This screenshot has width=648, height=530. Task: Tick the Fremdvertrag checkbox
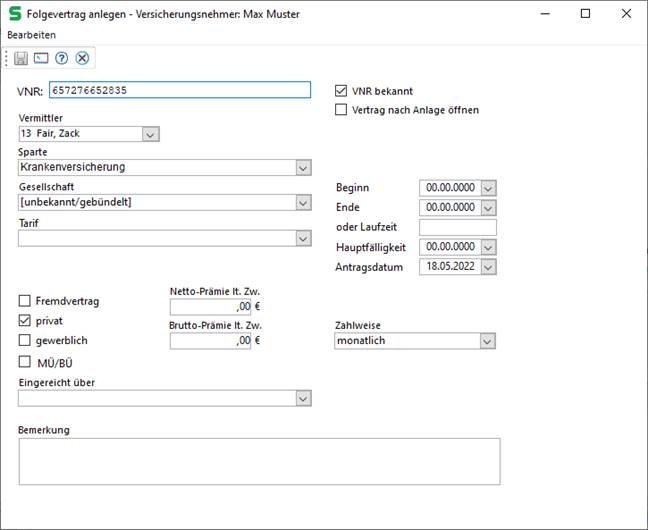pyautogui.click(x=25, y=301)
